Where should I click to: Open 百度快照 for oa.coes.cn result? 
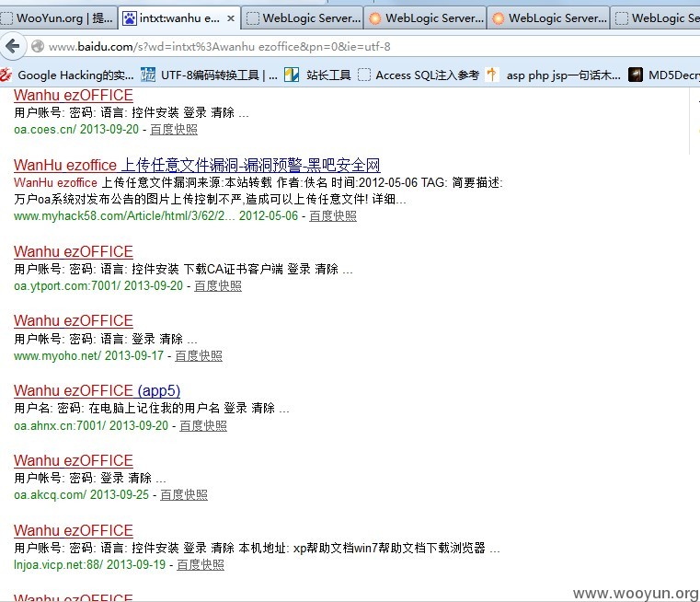tap(174, 130)
